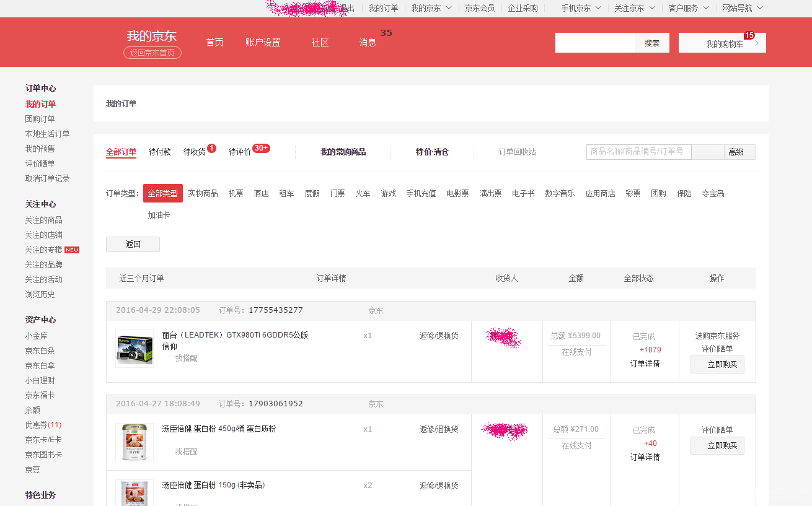The height and width of the screenshot is (506, 812).
Task: Open the 汤臣倍健 蛋白粉 150g product title
Action: (x=213, y=485)
